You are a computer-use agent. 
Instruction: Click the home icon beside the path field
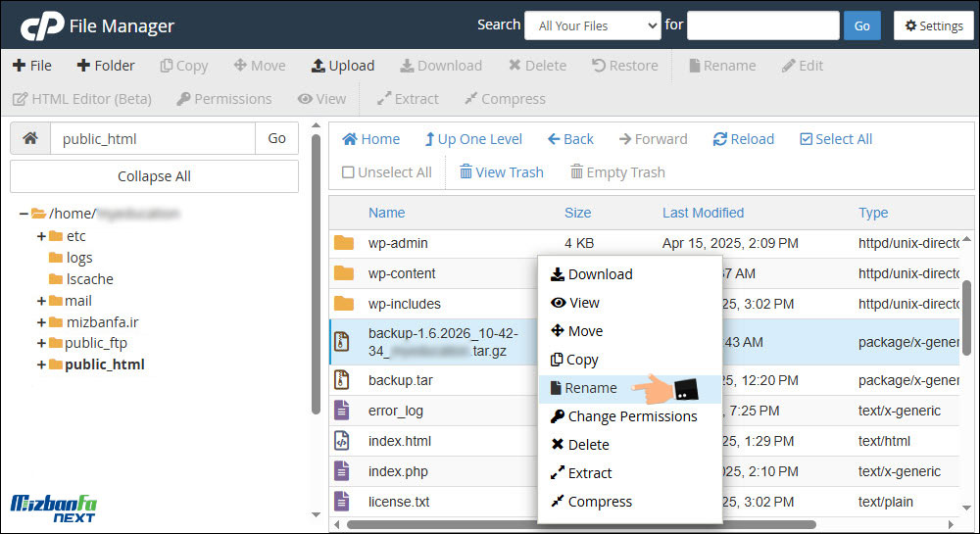pos(30,139)
